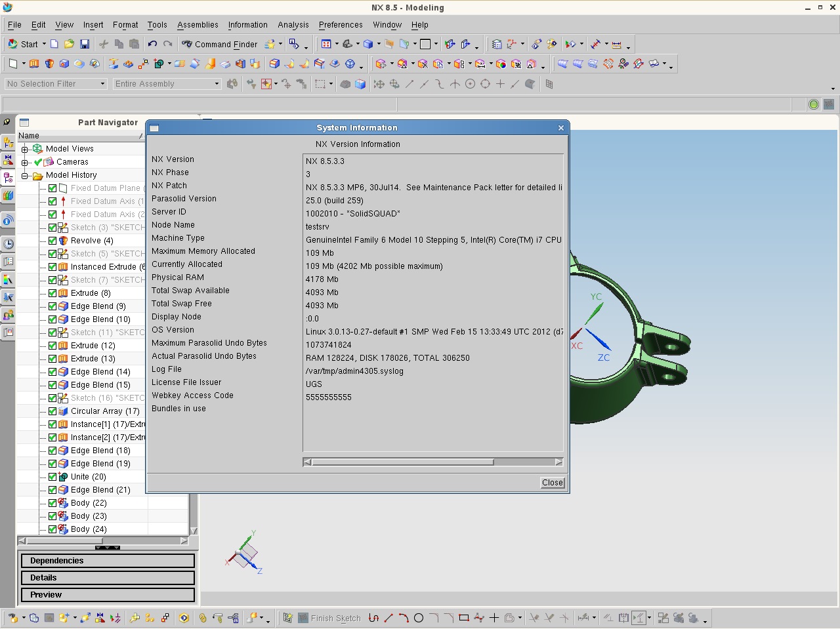Save the part with the Save icon

85,45
